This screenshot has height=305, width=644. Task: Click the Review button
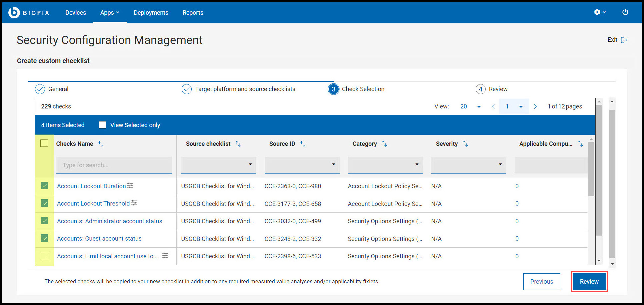pyautogui.click(x=589, y=282)
